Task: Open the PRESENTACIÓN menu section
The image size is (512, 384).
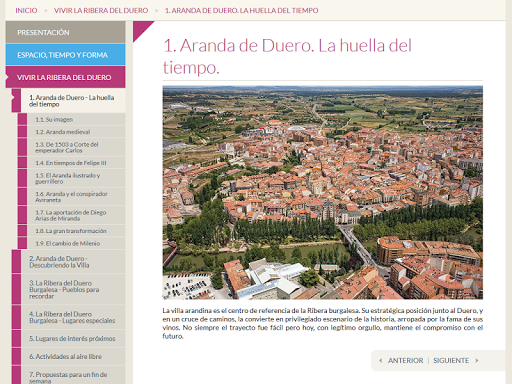Action: 65,32
